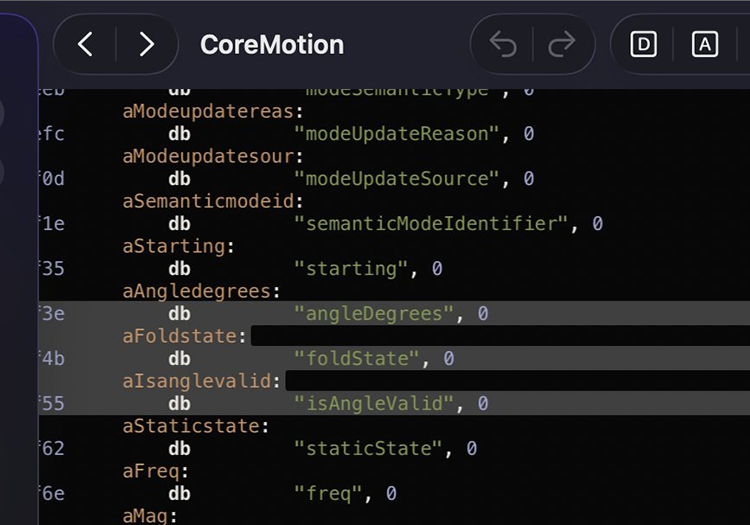Viewport: 750px width, 525px height.
Task: Go back with the left chevron
Action: (x=85, y=44)
